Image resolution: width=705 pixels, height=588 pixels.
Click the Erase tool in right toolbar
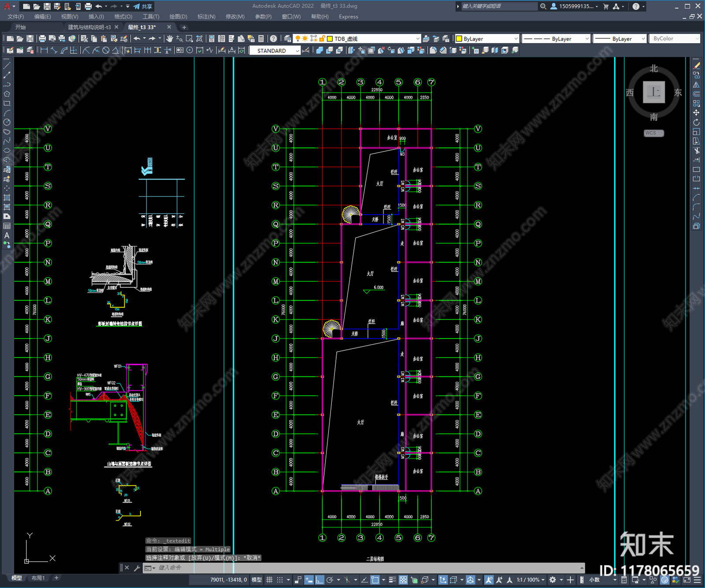pyautogui.click(x=696, y=66)
